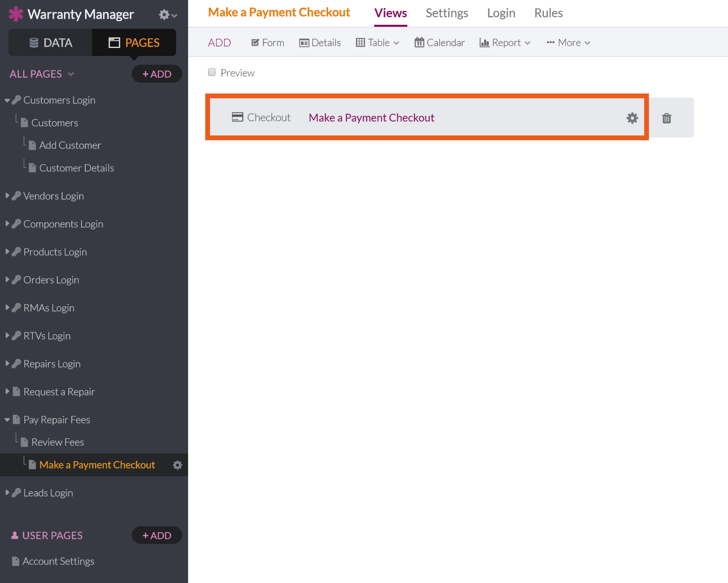Expand the Repairs Login node
The width and height of the screenshot is (728, 583).
(7, 364)
